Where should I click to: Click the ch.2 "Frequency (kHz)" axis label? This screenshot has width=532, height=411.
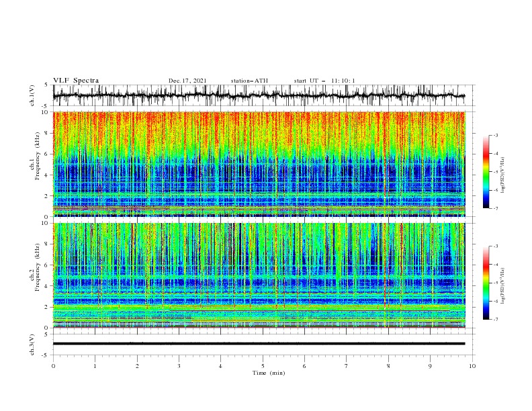[37, 267]
